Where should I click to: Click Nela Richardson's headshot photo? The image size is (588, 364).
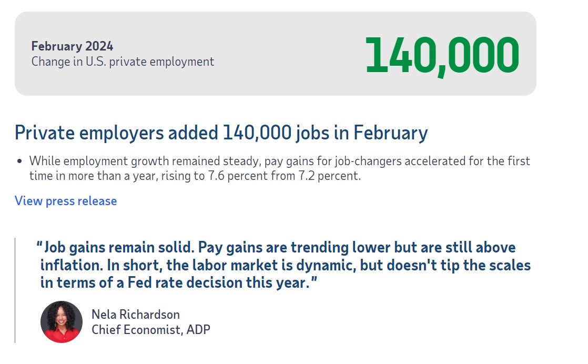tap(62, 322)
